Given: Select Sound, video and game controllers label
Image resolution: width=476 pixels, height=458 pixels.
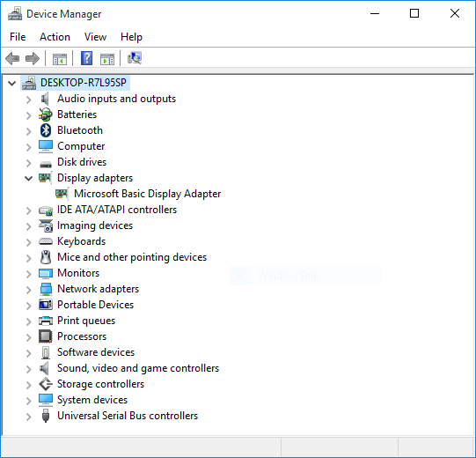Looking at the screenshot, I should click(x=138, y=368).
